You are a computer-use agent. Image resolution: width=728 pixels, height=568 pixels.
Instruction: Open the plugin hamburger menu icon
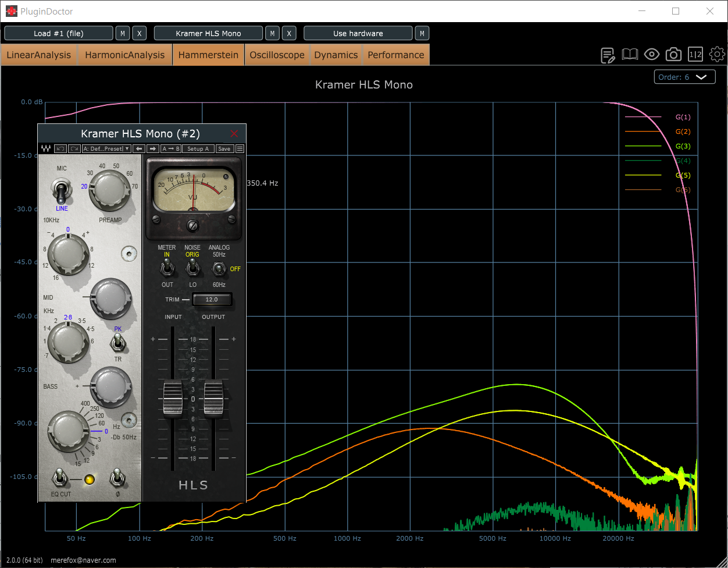(240, 149)
